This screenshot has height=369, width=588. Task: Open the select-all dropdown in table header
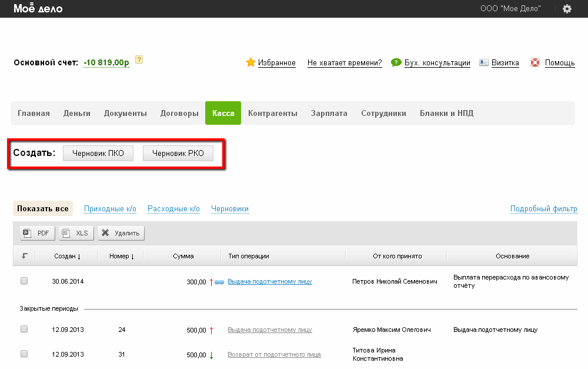pyautogui.click(x=24, y=256)
